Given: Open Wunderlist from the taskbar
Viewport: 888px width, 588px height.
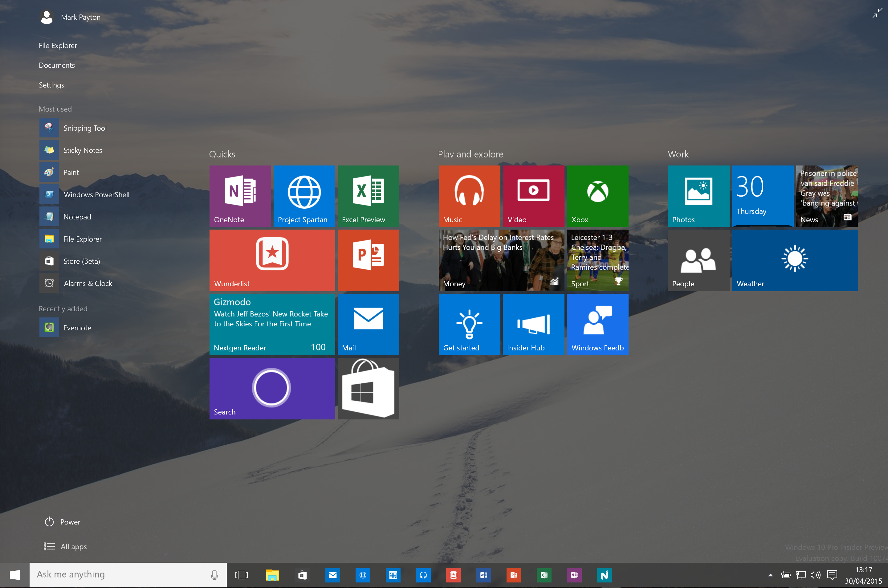Looking at the screenshot, I should click(x=454, y=575).
